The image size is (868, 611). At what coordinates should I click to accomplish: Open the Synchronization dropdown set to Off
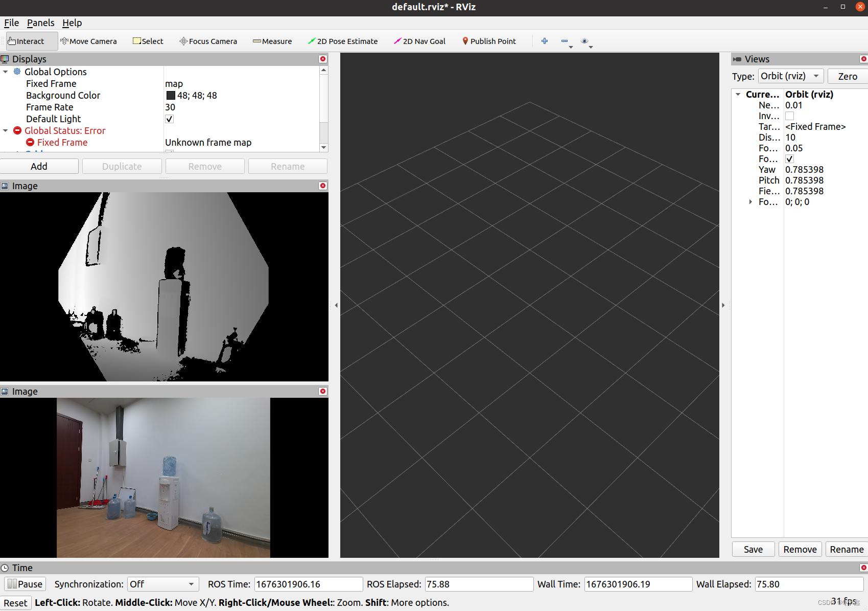(x=162, y=584)
